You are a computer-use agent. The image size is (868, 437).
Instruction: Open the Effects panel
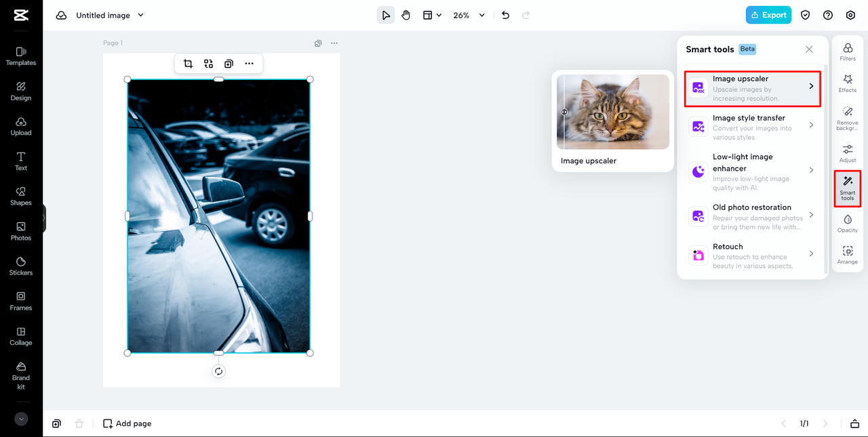(848, 84)
